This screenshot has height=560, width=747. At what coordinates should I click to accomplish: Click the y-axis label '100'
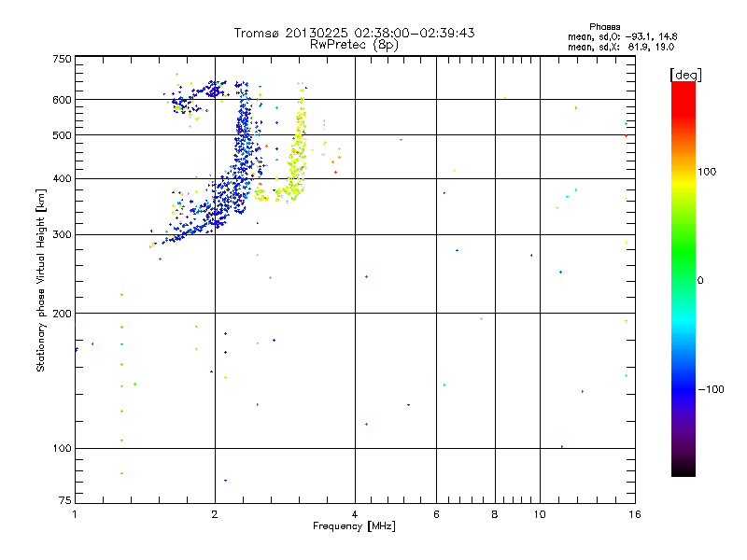click(62, 448)
